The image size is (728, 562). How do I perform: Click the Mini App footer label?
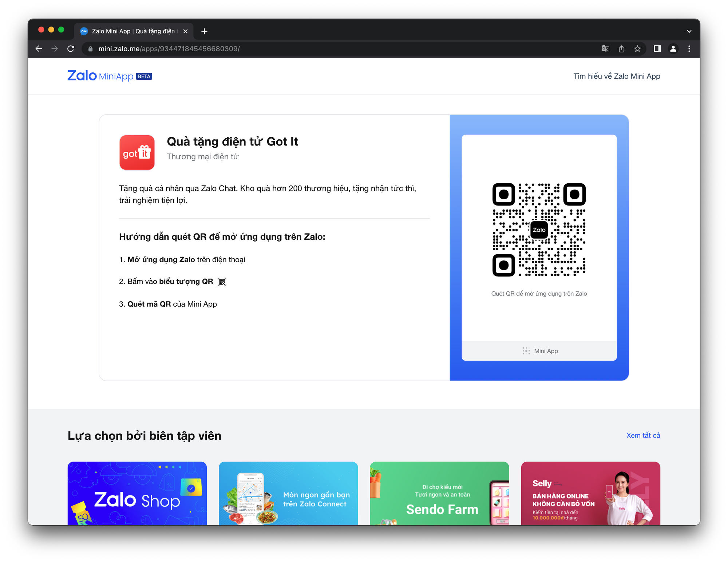[546, 351]
